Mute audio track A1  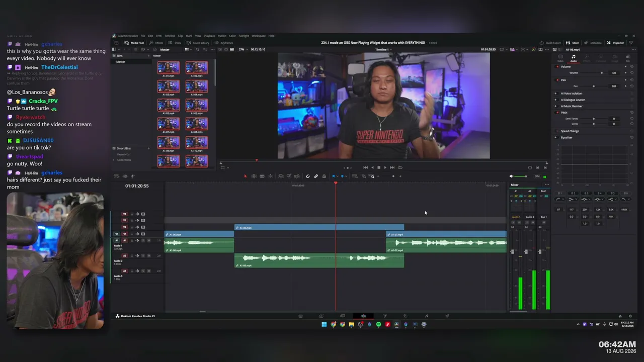[x=148, y=240]
